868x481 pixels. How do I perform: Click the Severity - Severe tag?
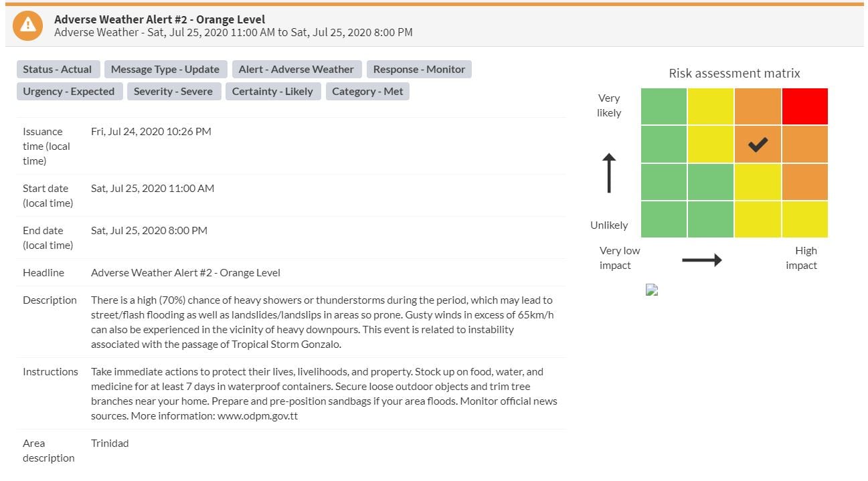[x=173, y=92]
